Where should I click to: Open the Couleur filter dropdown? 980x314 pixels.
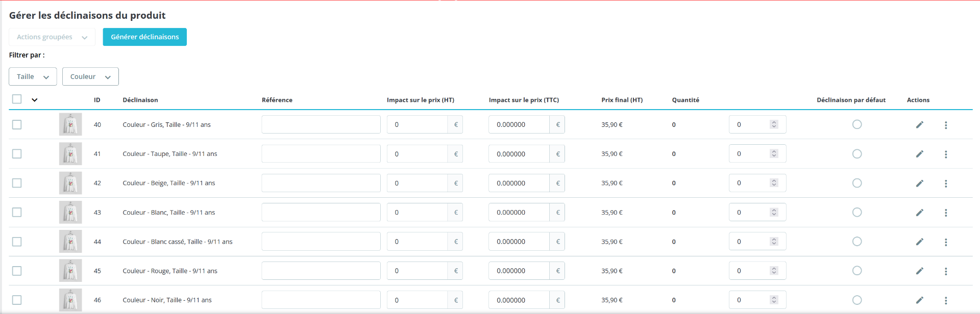[x=90, y=76]
